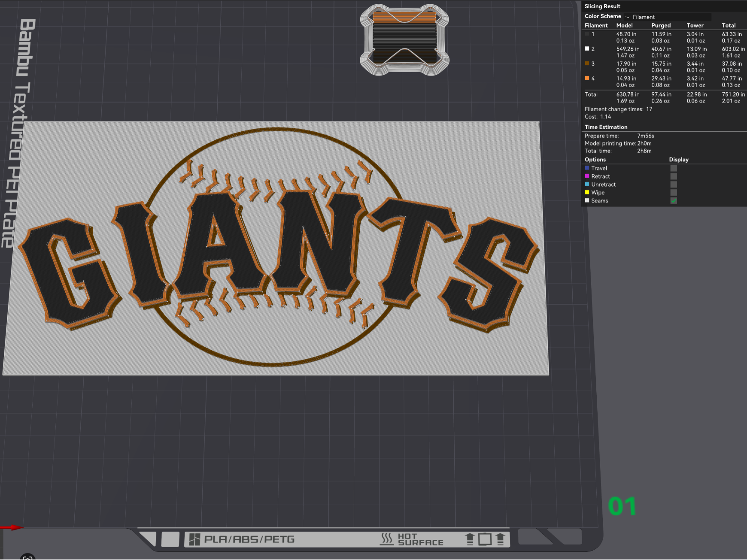Click the Display column heading

(678, 160)
